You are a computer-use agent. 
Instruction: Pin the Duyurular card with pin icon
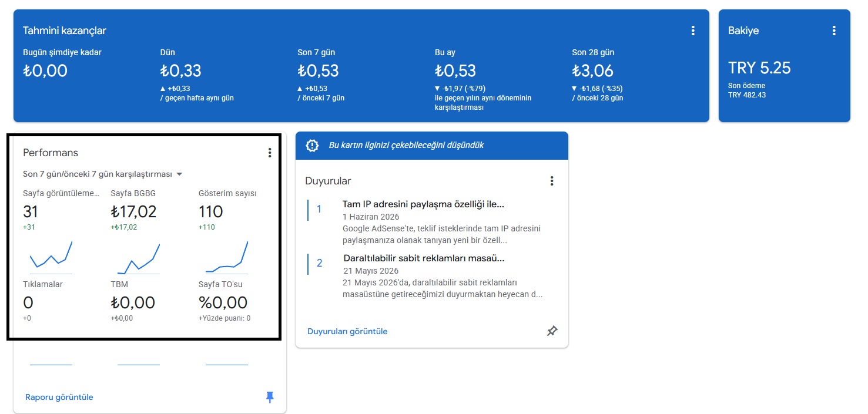[552, 331]
